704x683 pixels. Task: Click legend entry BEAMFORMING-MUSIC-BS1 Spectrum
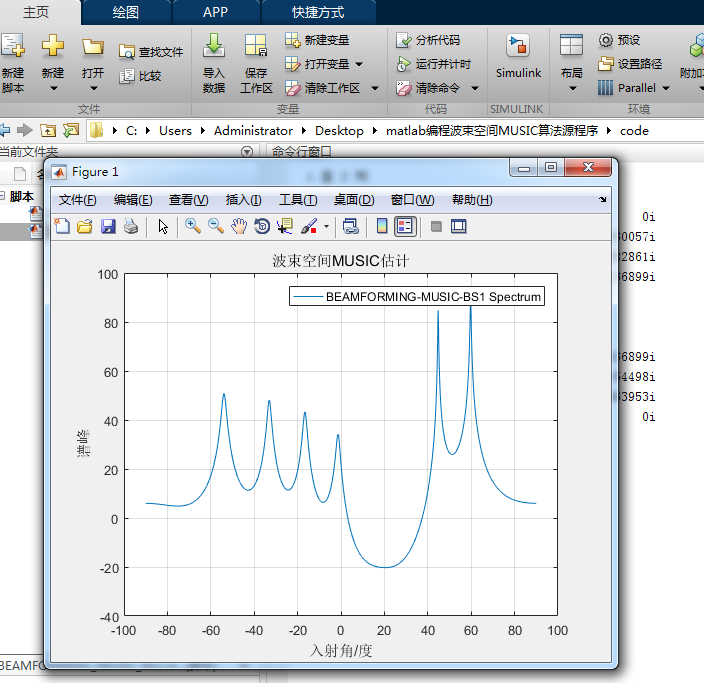pyautogui.click(x=417, y=296)
